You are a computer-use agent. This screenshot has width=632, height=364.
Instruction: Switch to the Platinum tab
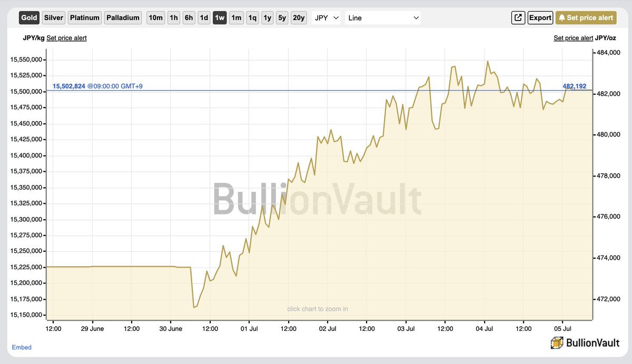pos(85,17)
